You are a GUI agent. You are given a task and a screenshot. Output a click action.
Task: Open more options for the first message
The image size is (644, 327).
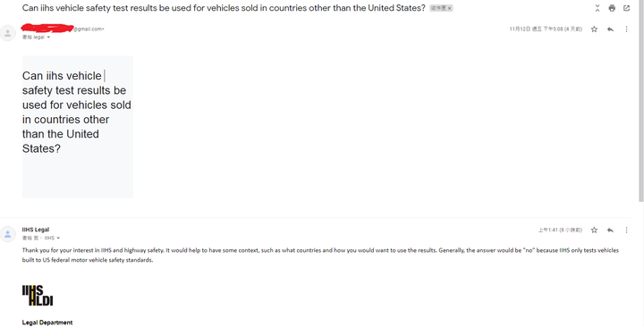[626, 29]
